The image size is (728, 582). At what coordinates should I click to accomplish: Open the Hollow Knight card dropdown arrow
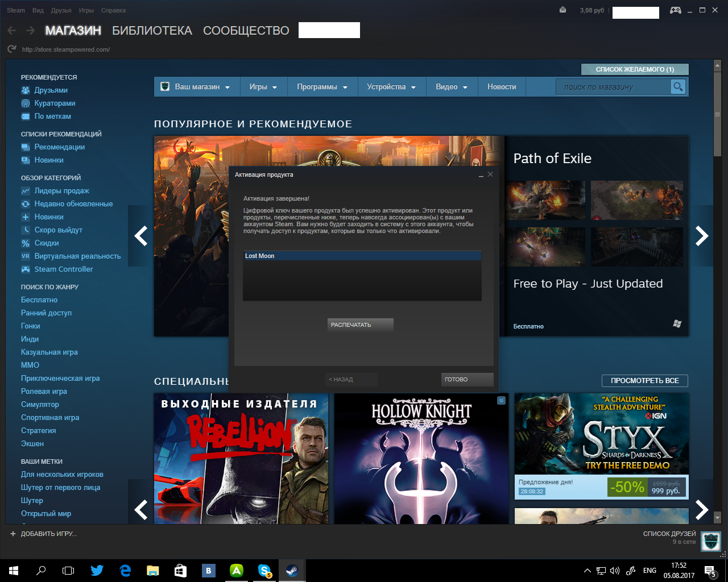(x=501, y=400)
